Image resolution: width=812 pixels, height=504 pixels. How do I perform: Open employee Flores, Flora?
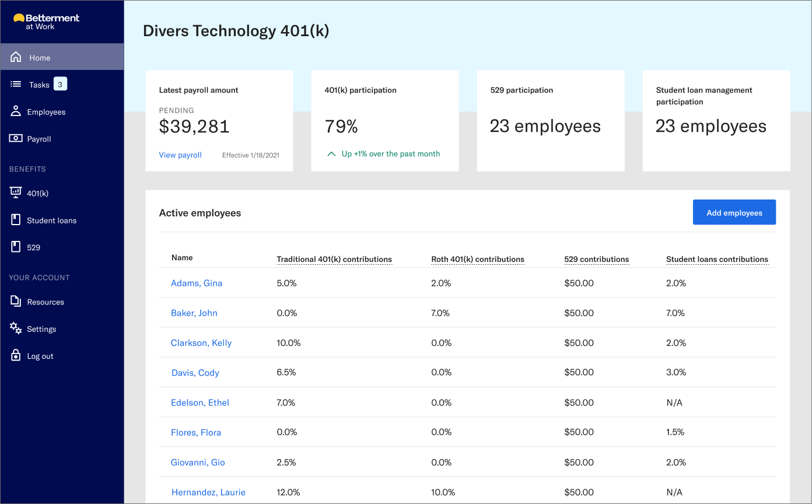pos(196,432)
